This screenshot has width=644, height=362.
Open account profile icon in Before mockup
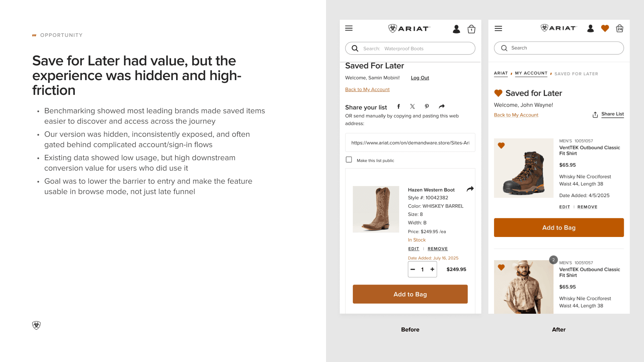pyautogui.click(x=457, y=29)
